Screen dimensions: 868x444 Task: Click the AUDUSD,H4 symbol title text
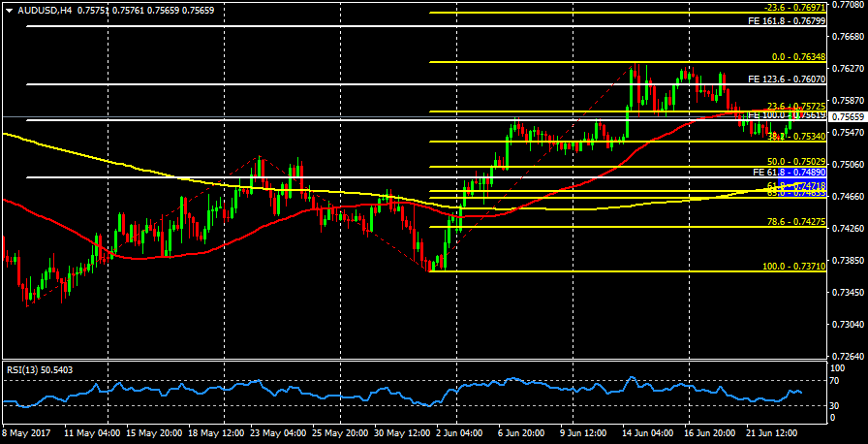[46, 10]
